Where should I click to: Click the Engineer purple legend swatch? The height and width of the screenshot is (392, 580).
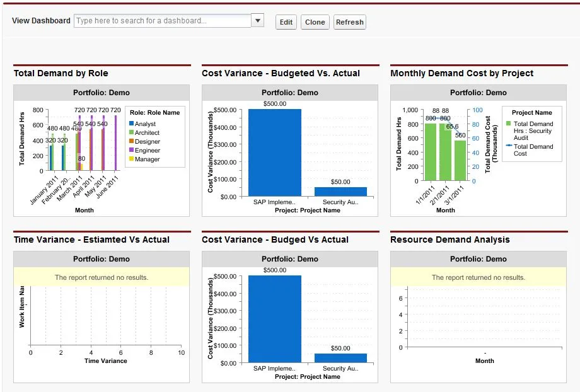(x=131, y=150)
